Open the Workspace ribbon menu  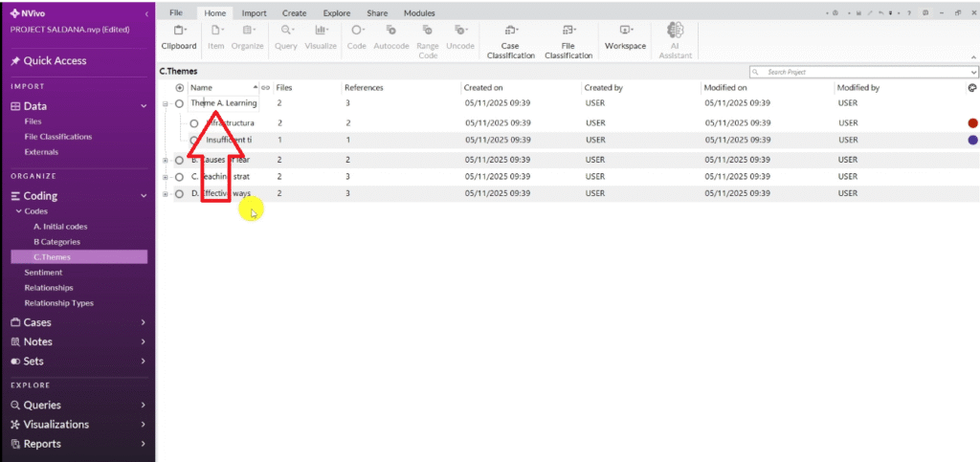(625, 36)
